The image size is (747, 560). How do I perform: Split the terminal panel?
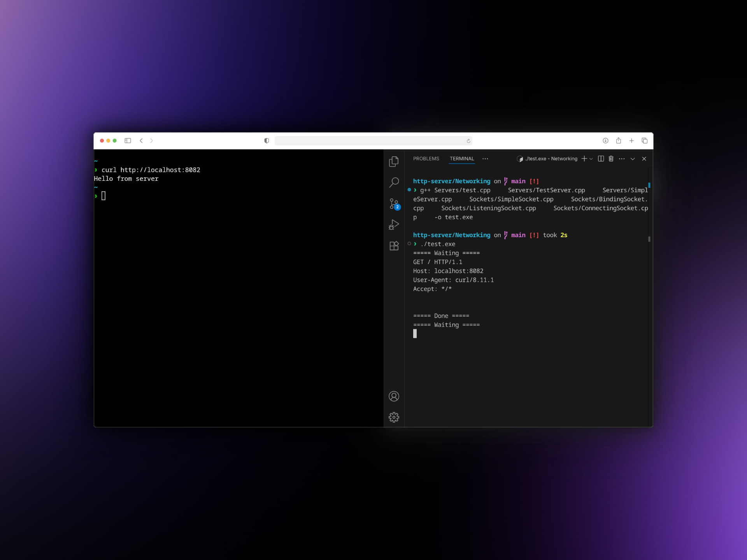coord(601,159)
